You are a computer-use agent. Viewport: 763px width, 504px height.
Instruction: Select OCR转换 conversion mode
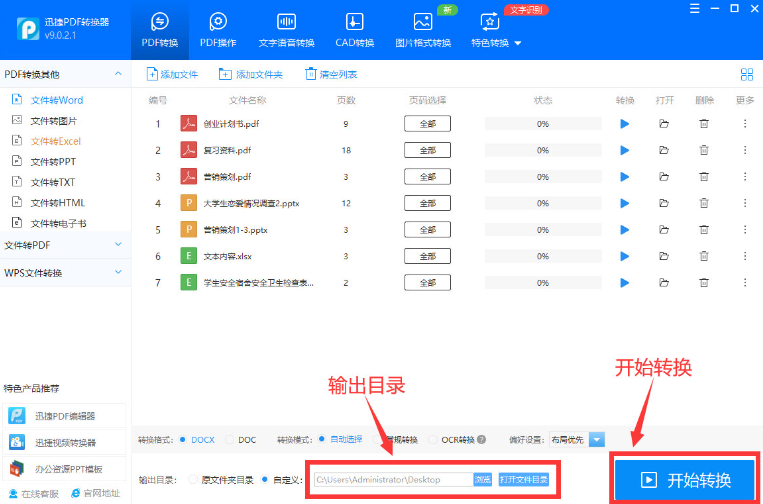click(x=433, y=440)
